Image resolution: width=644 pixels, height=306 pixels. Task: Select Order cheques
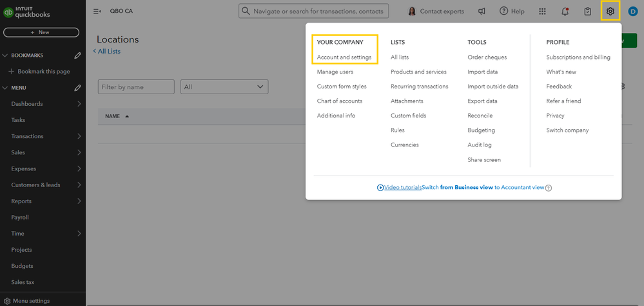[x=487, y=57]
